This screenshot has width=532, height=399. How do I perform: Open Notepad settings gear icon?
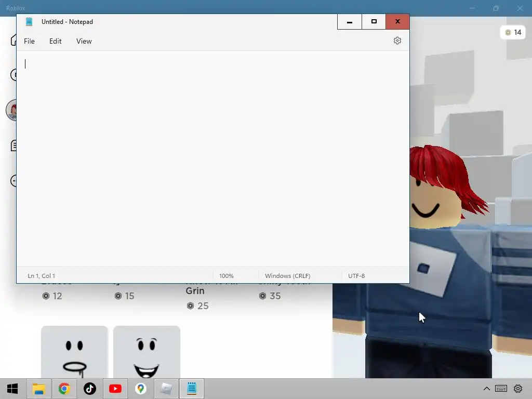(397, 41)
